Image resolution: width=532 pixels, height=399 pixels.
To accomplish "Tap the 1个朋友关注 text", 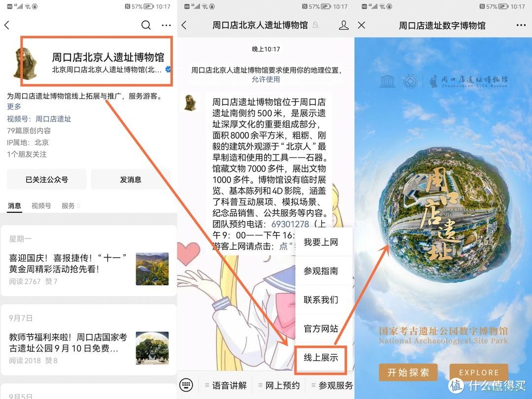I will (x=27, y=154).
